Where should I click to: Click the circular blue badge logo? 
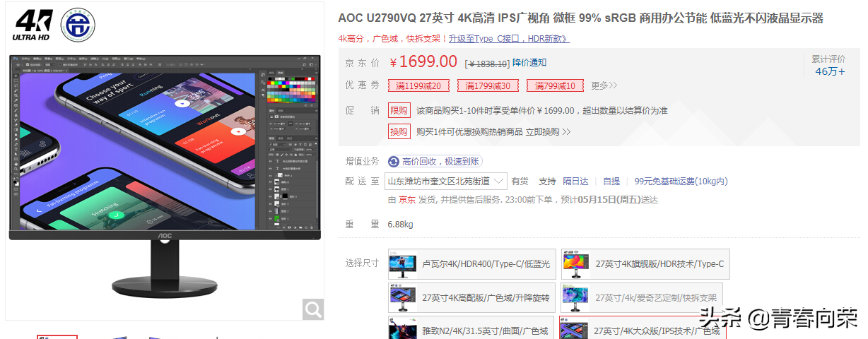click(x=78, y=25)
